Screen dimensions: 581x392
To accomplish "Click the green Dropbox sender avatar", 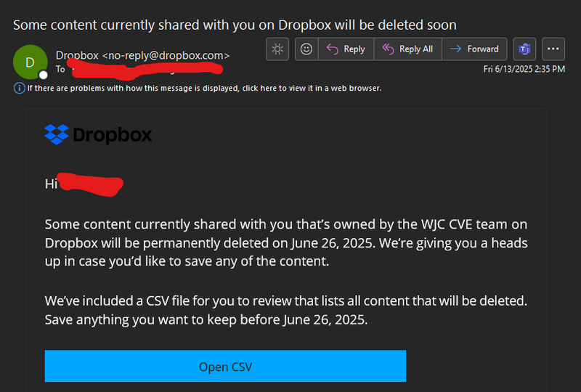I will click(x=30, y=62).
